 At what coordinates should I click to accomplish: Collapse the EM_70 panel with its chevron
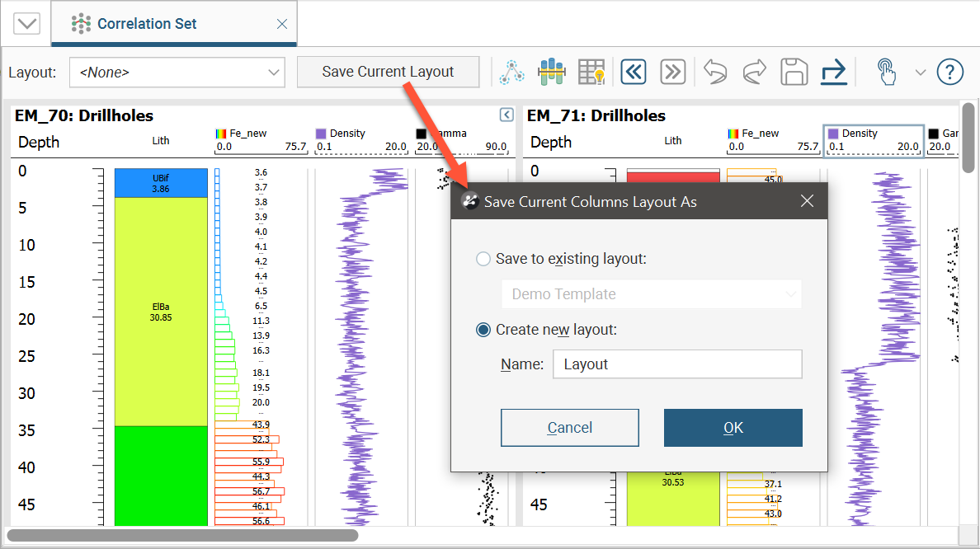[x=506, y=115]
